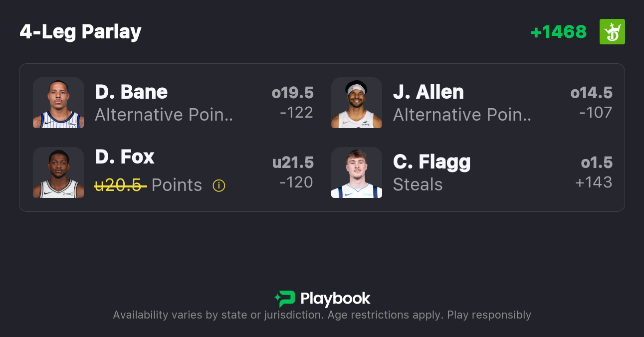The image size is (644, 337).
Task: Click the yellow info icon beside Points
Action: (x=219, y=185)
